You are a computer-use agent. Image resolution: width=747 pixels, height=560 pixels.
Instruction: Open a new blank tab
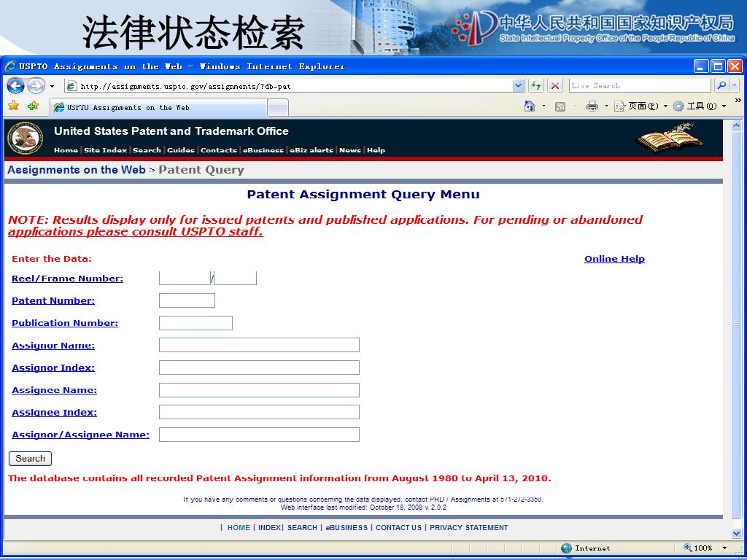278,108
